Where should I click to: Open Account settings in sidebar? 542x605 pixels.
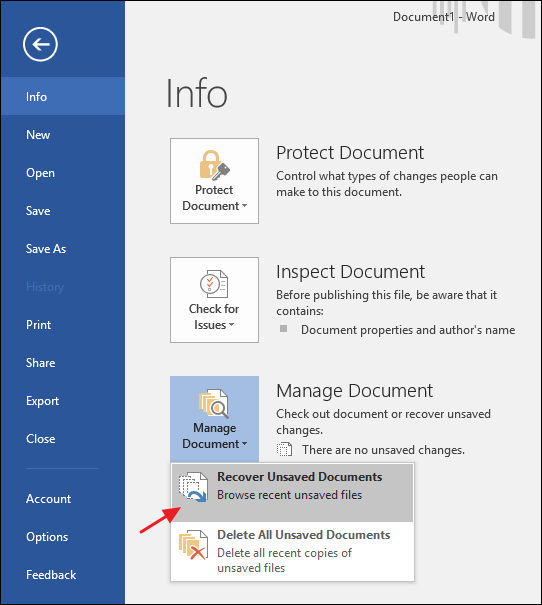(63, 499)
